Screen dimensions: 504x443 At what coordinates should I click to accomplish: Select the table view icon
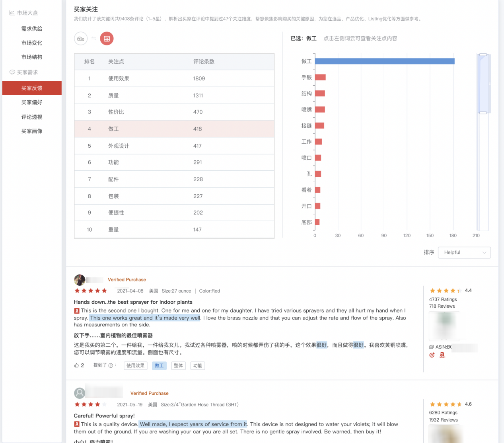pyautogui.click(x=107, y=39)
